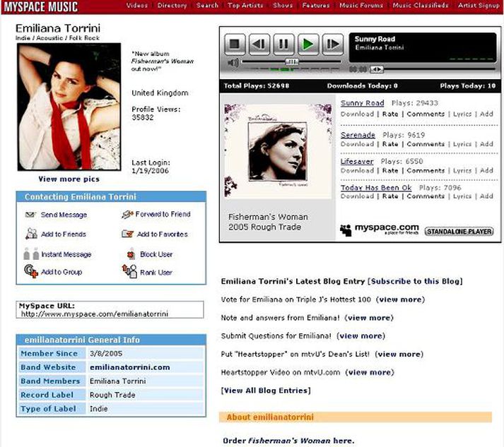504x447 pixels.
Task: Click the Add to Friends link text
Action: (x=64, y=234)
